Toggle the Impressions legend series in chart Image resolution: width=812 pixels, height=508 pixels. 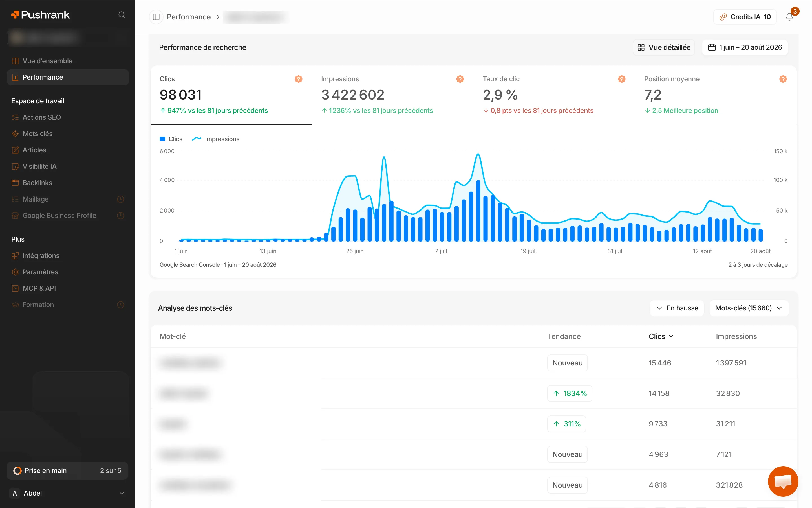point(215,139)
